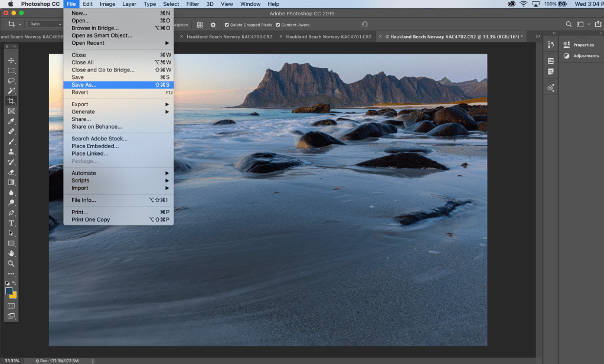604x364 pixels.
Task: Select the Zoom tool in toolbar
Action: 11,263
